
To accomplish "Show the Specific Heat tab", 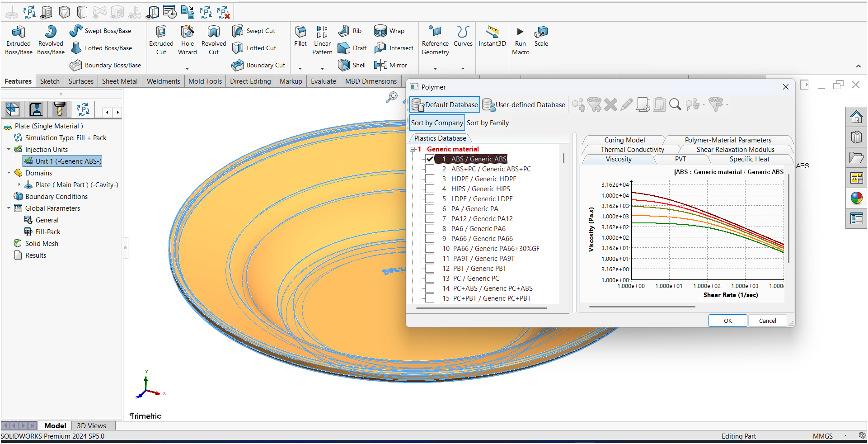I will pyautogui.click(x=749, y=159).
